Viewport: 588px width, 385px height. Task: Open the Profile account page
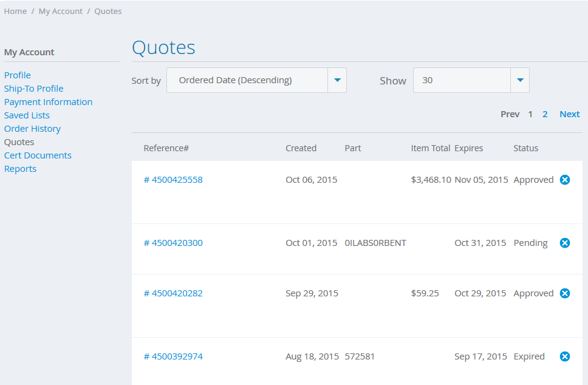pyautogui.click(x=18, y=75)
